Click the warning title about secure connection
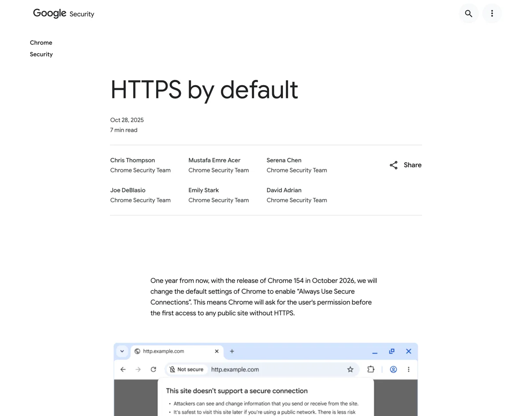The width and height of the screenshot is (532, 416). (x=237, y=391)
